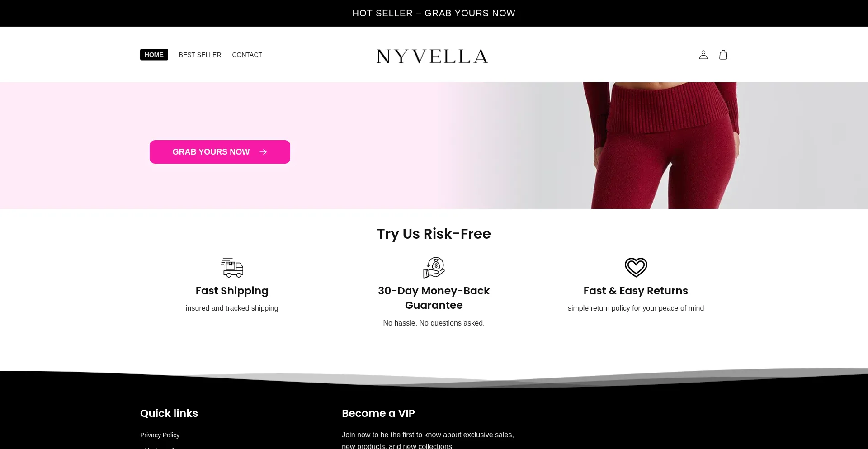Viewport: 868px width, 449px height.
Task: Click the Quick links footer heading
Action: click(169, 413)
